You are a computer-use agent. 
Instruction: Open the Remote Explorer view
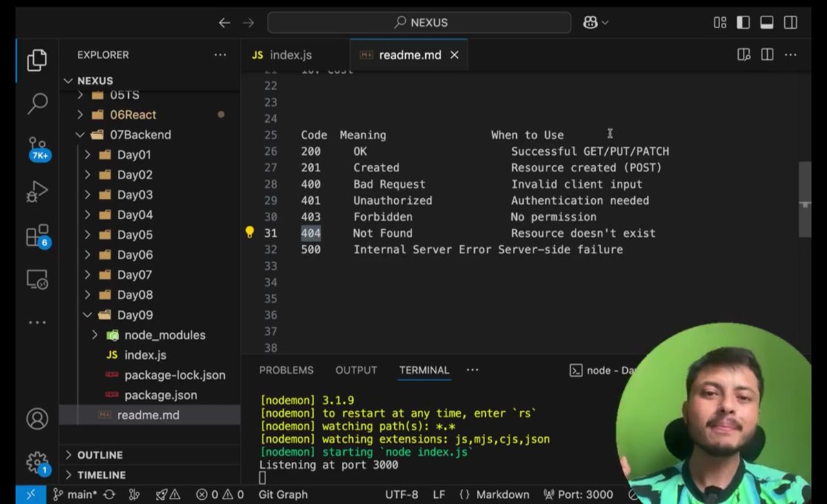37,279
